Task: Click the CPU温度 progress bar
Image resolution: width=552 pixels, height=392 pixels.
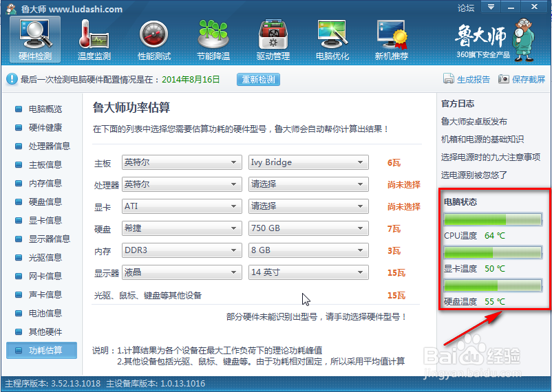Action: [493, 219]
